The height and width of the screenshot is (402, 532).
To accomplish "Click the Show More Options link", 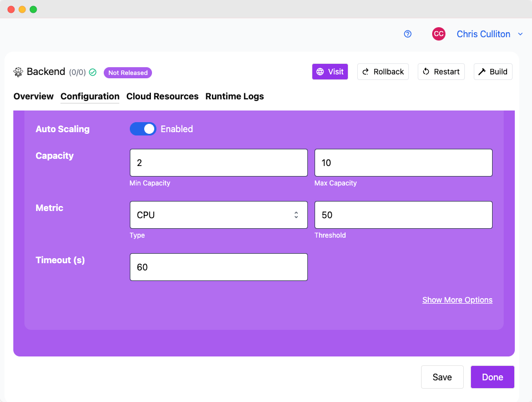I will 457,300.
